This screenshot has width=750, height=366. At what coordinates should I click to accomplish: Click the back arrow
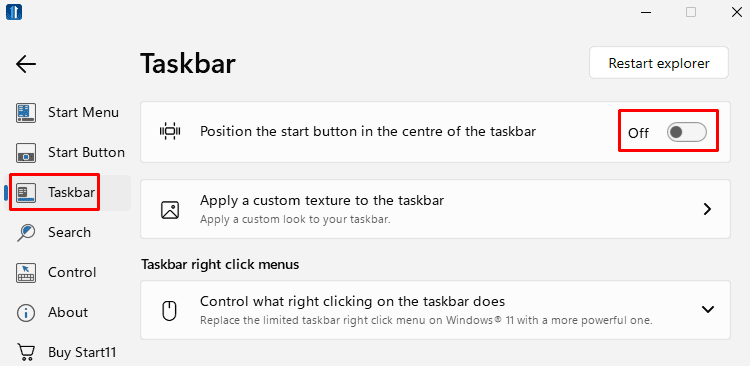[x=26, y=64]
